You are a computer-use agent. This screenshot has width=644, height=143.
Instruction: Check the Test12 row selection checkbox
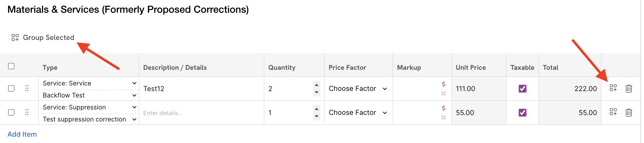pyautogui.click(x=11, y=89)
